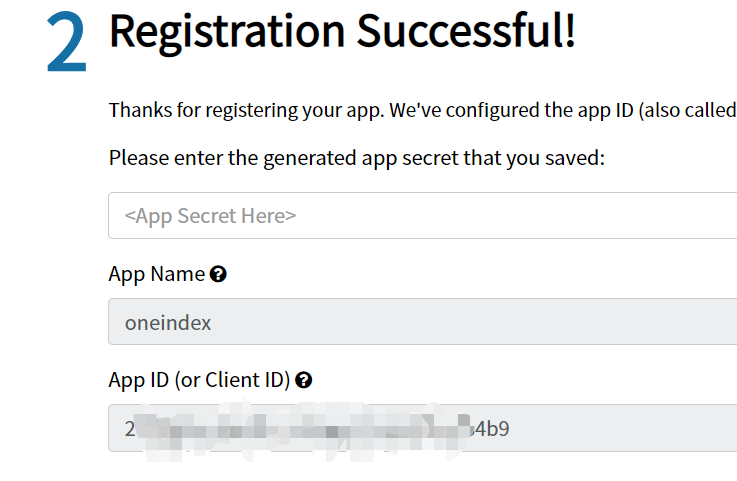
Task: Click the "App Name" label text
Action: click(156, 274)
